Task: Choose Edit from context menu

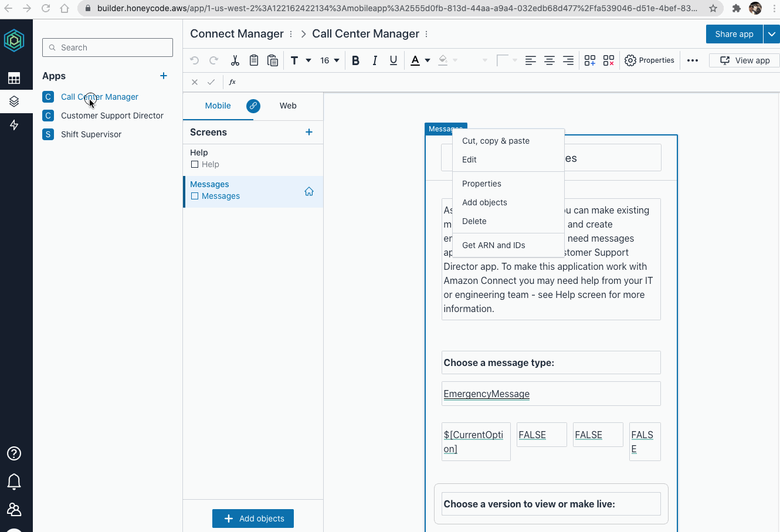Action: 508,160
